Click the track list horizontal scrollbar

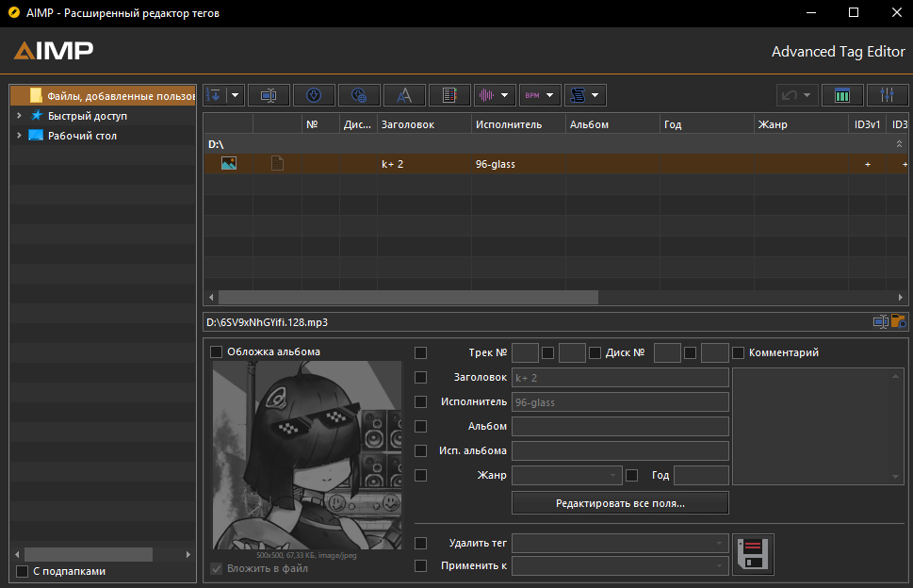408,298
